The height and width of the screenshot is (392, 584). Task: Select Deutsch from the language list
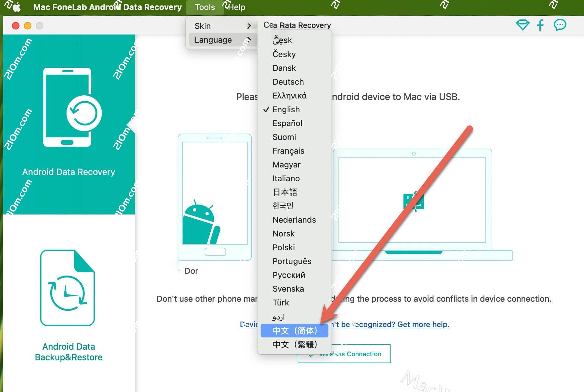click(x=288, y=82)
